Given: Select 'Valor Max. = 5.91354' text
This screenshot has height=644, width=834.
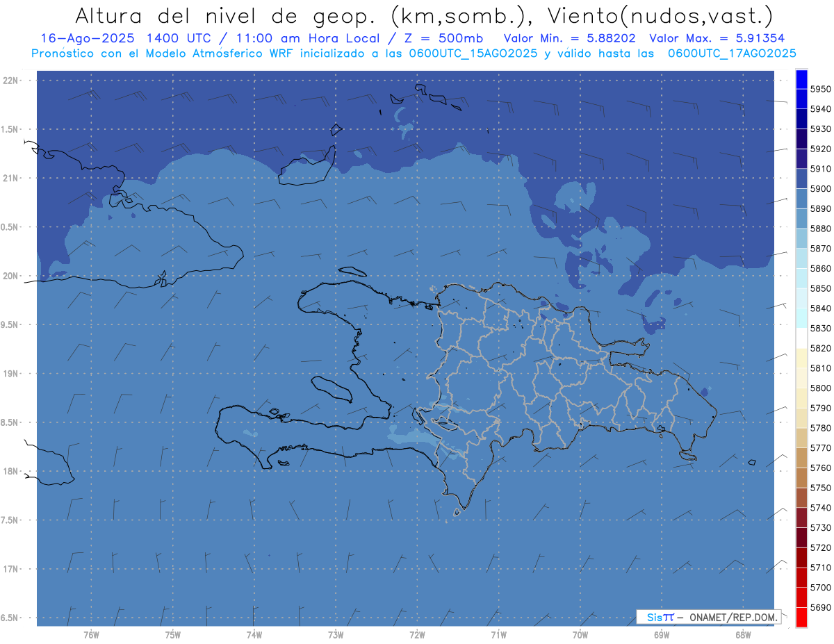Looking at the screenshot, I should [717, 38].
